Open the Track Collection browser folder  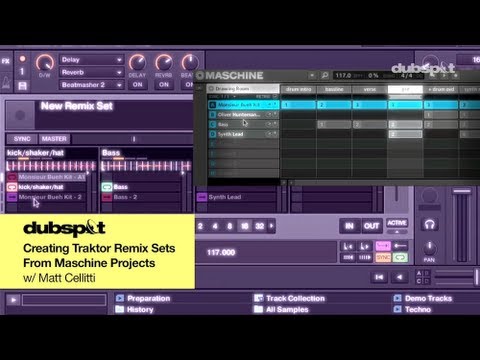(290, 298)
